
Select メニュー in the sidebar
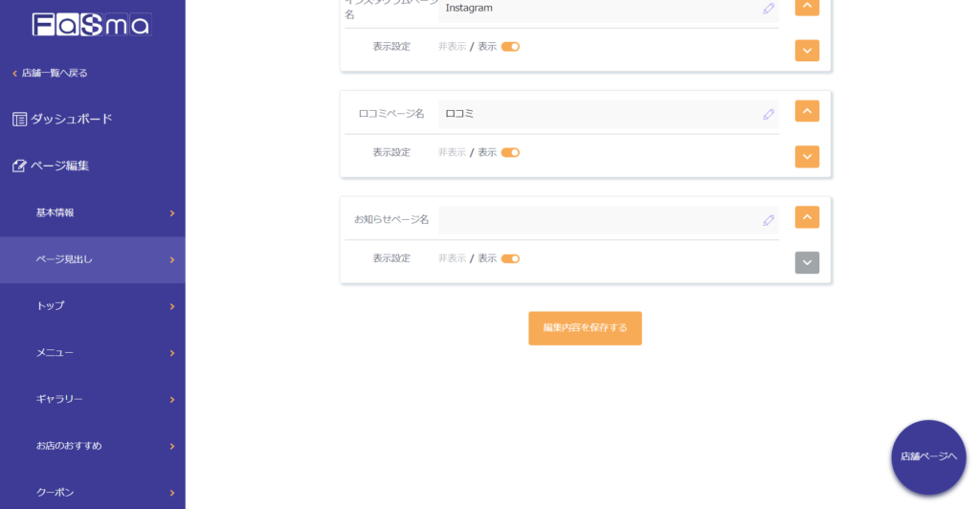click(x=55, y=353)
